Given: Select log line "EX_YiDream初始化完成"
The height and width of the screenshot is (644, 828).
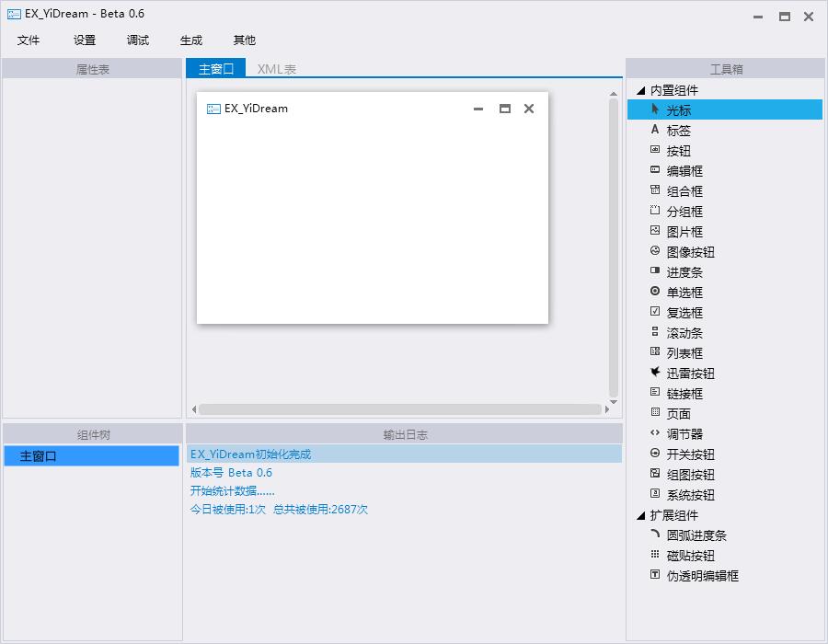Looking at the screenshot, I should [404, 454].
